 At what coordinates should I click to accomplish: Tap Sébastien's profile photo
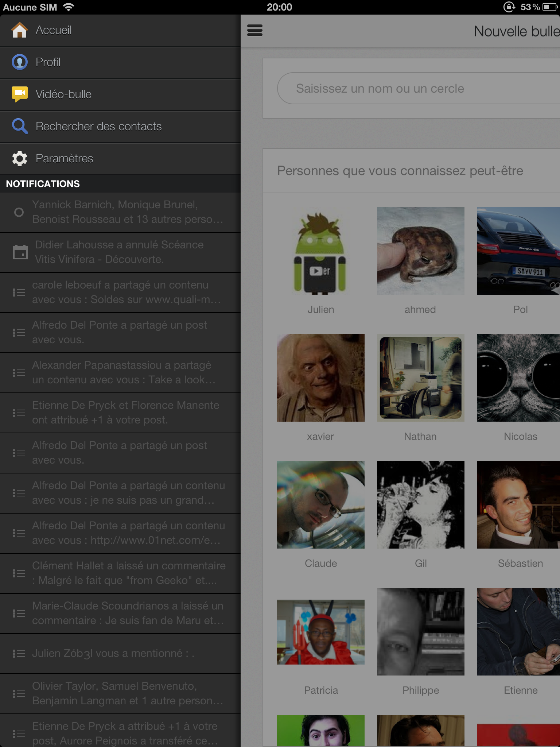click(x=518, y=505)
